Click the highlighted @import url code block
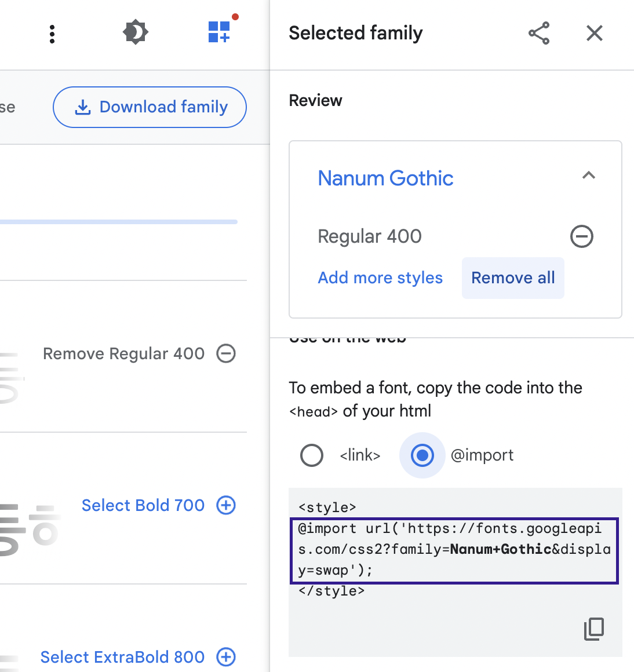The width and height of the screenshot is (634, 672). (454, 551)
